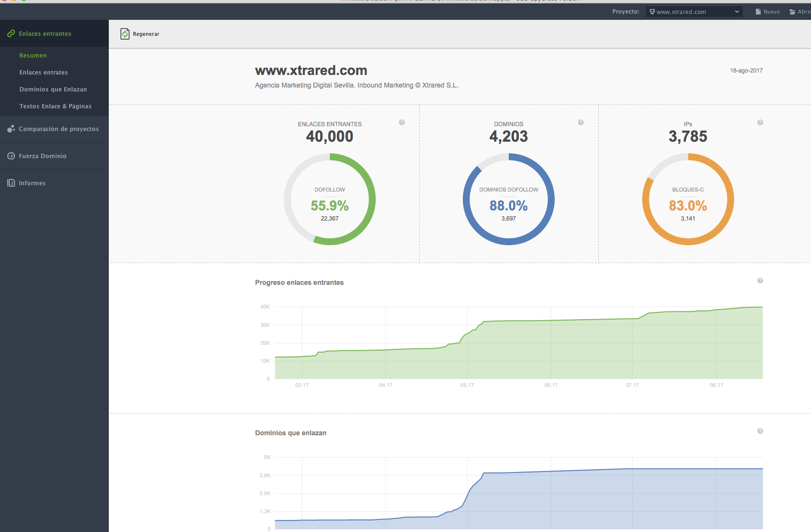This screenshot has width=811, height=532.
Task: Click the 3,141 bloques-C count
Action: click(x=688, y=219)
